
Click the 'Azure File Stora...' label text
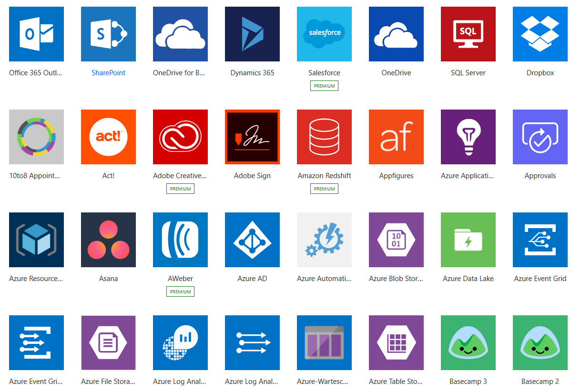coord(108,382)
